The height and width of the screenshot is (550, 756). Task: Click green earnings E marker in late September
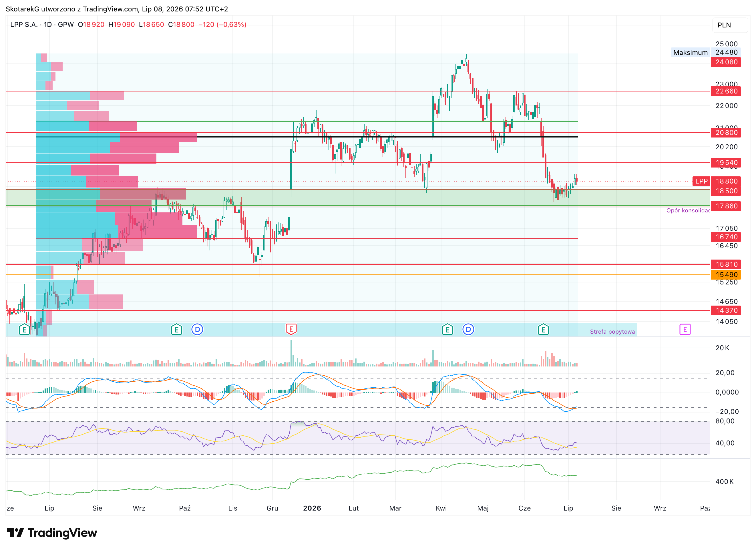point(176,329)
